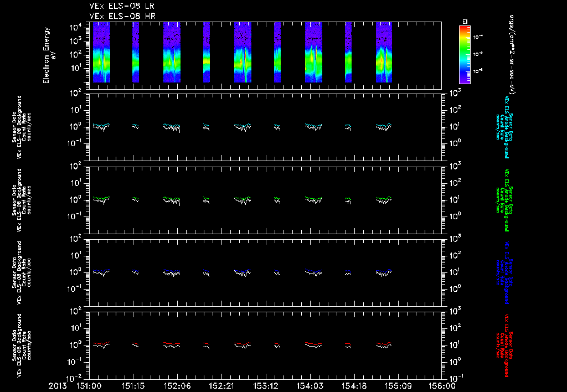
Task: Click the 151:00 time axis label
Action: [x=89, y=386]
